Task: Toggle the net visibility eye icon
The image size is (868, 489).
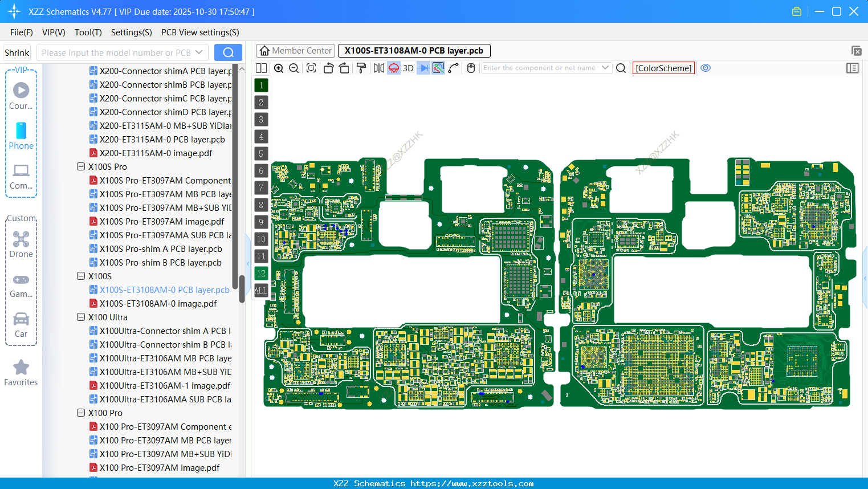Action: 706,68
